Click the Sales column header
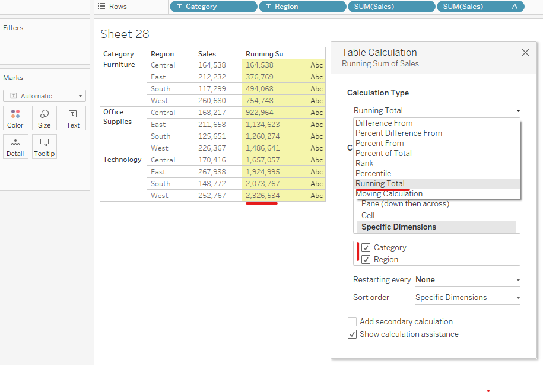 [207, 54]
